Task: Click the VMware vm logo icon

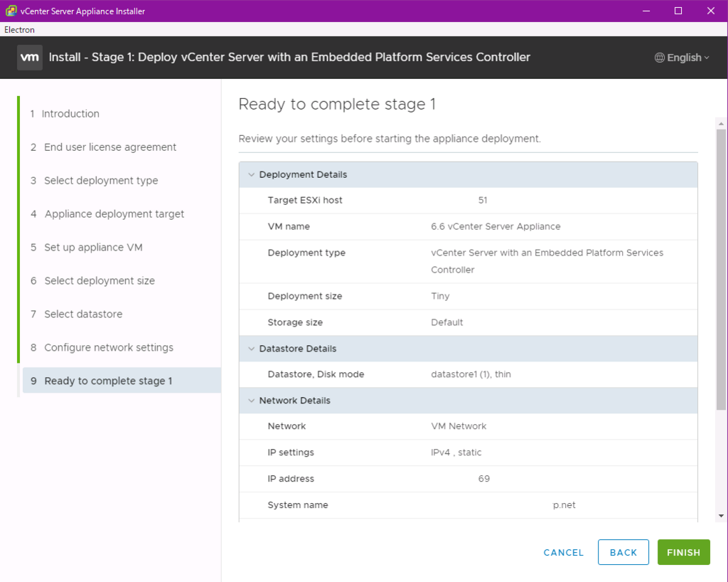Action: coord(30,57)
